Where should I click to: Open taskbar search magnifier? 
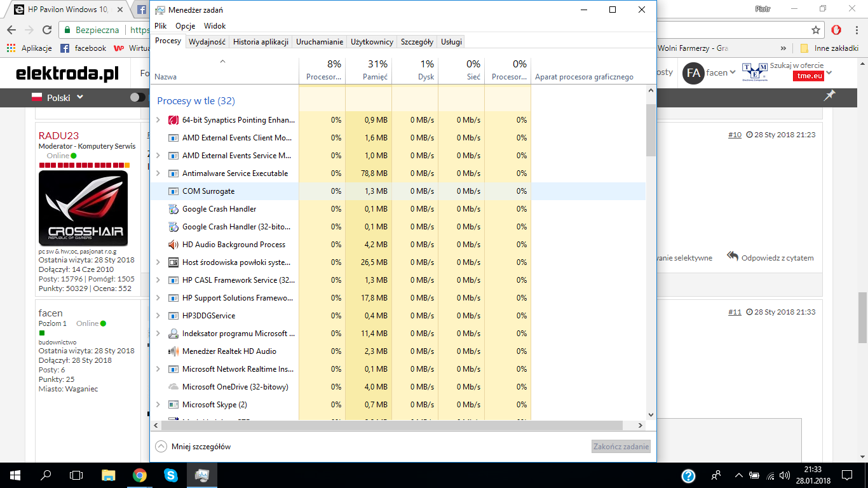tap(46, 475)
